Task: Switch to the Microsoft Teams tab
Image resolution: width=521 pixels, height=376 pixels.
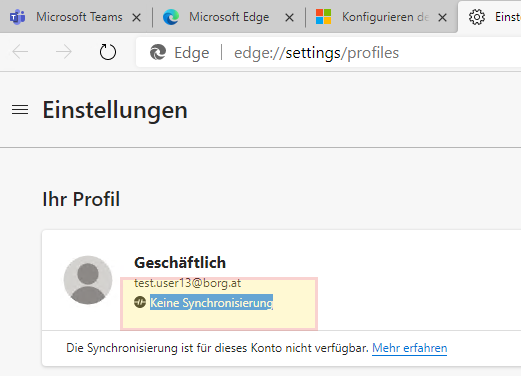Action: click(x=75, y=17)
